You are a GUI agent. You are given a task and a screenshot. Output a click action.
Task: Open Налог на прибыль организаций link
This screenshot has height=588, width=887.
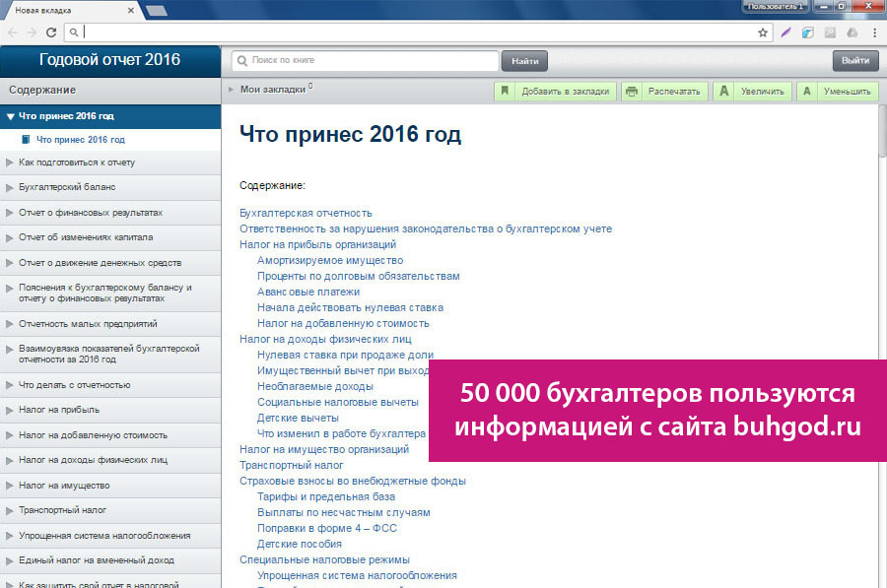317,245
